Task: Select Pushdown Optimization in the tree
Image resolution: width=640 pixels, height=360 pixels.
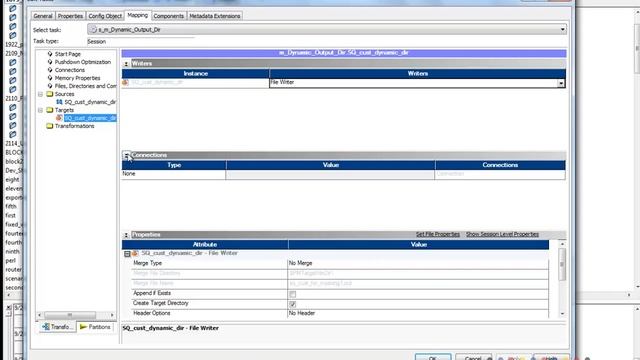Action: click(83, 62)
